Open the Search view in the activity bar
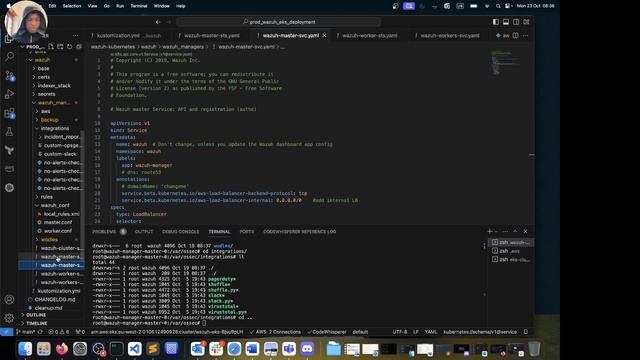 [9, 56]
